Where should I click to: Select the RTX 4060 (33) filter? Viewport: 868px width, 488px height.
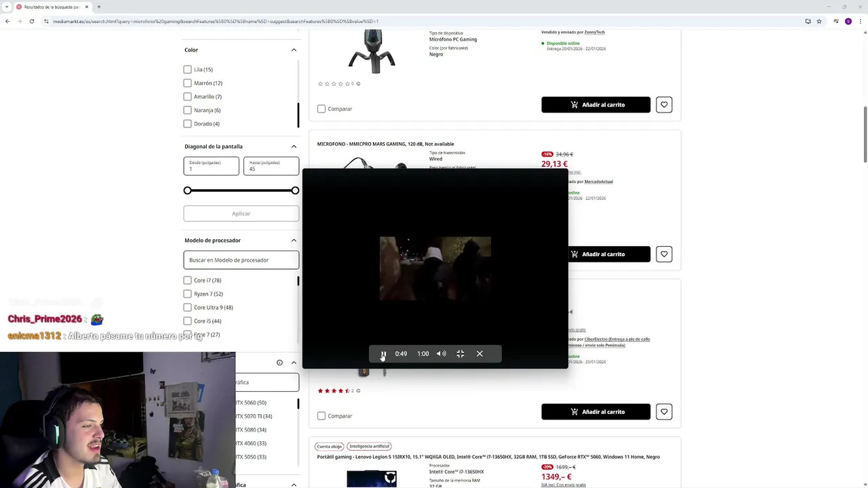coord(251,443)
